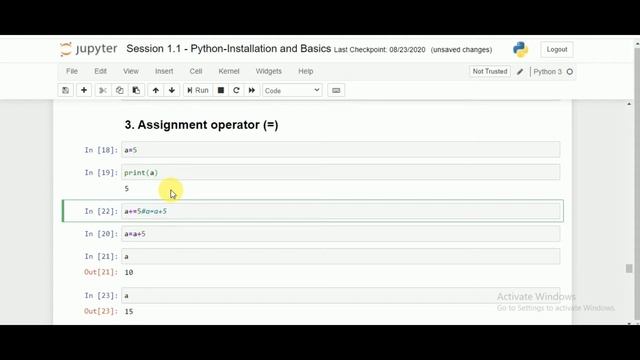Paste cells below icon
640x360 pixels.
click(136, 90)
